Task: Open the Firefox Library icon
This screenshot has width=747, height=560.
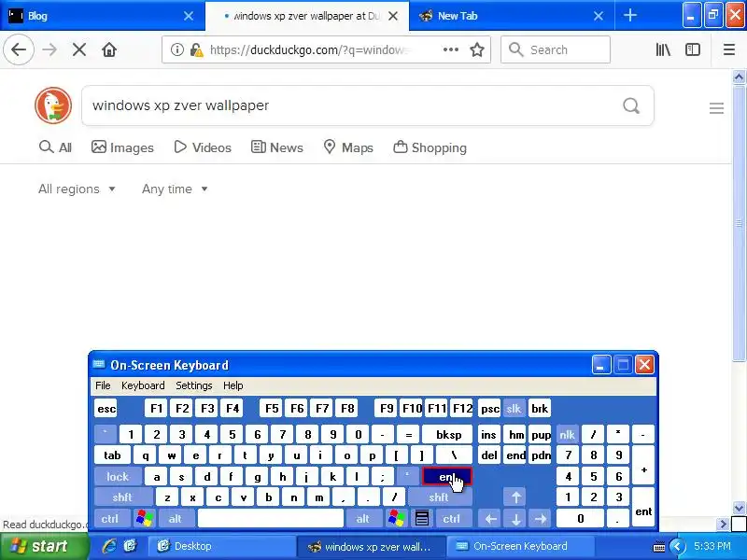Action: coord(663,49)
